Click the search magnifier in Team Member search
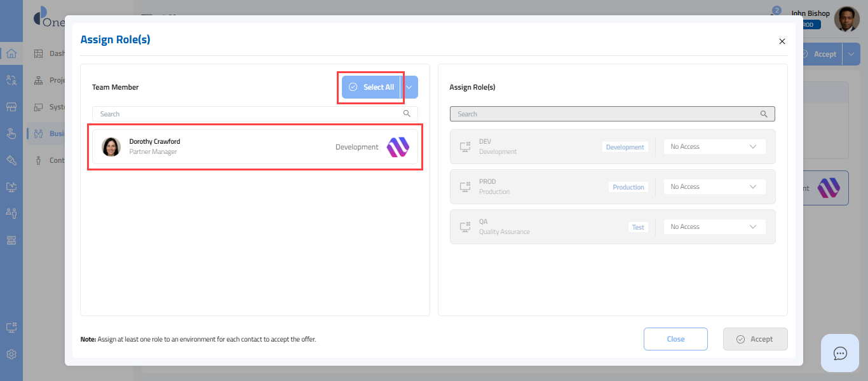Image resolution: width=868 pixels, height=381 pixels. pyautogui.click(x=407, y=114)
